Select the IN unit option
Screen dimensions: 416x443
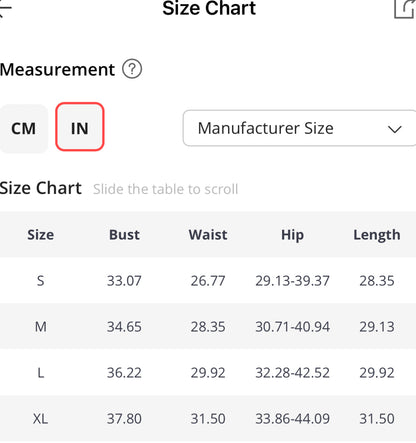[x=80, y=127]
